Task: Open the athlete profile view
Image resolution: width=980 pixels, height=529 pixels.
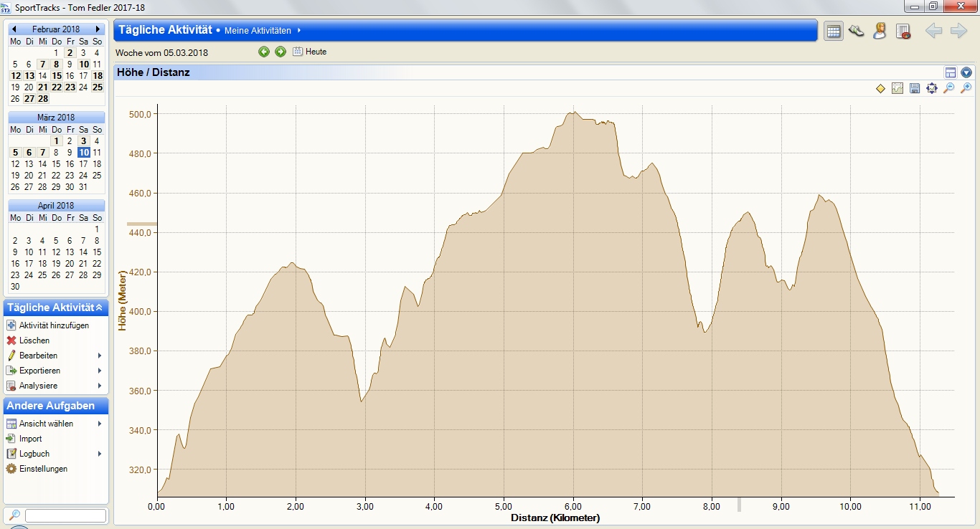Action: [x=880, y=31]
